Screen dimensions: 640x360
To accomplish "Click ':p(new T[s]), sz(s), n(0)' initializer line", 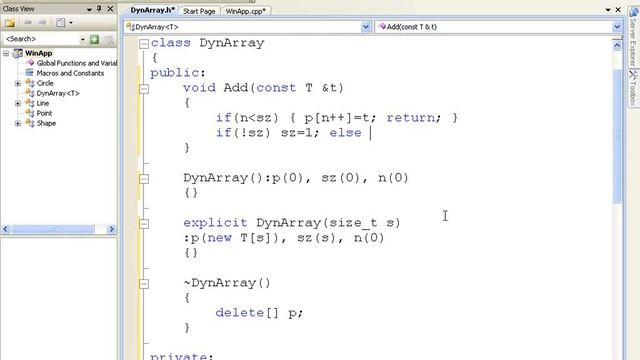I will click(284, 238).
